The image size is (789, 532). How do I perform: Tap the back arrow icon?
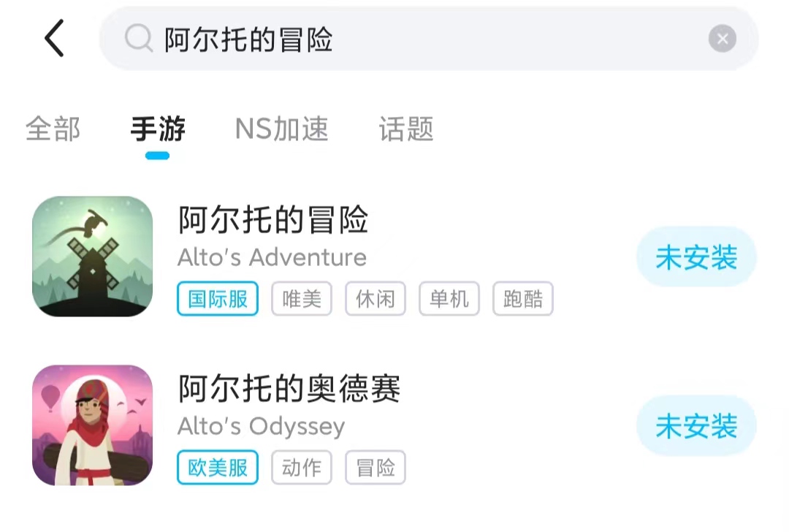click(x=55, y=39)
